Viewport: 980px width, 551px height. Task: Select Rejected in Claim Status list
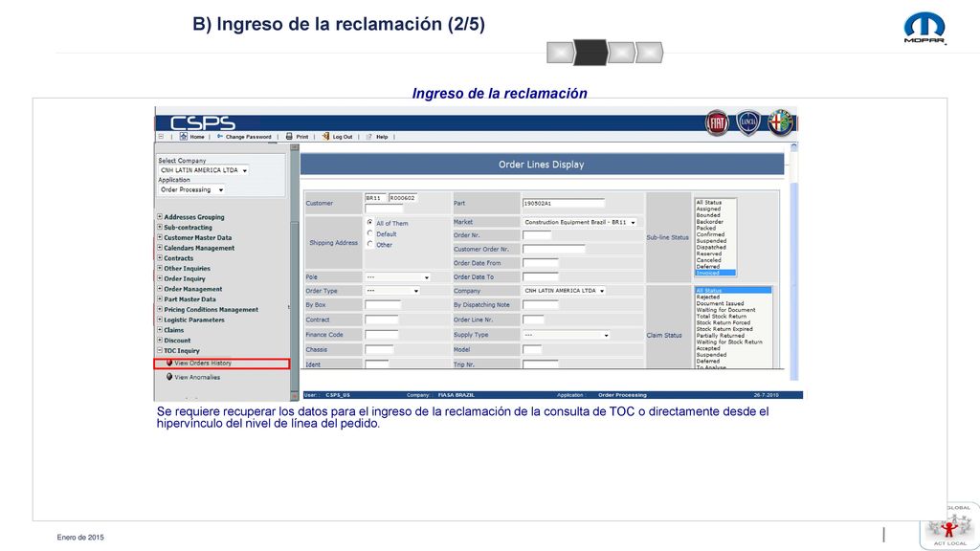click(x=708, y=297)
